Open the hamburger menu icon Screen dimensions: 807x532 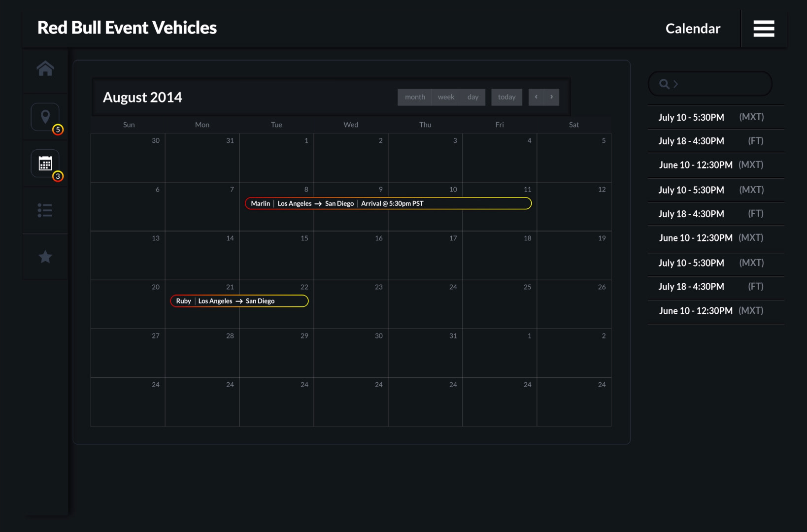click(x=764, y=29)
